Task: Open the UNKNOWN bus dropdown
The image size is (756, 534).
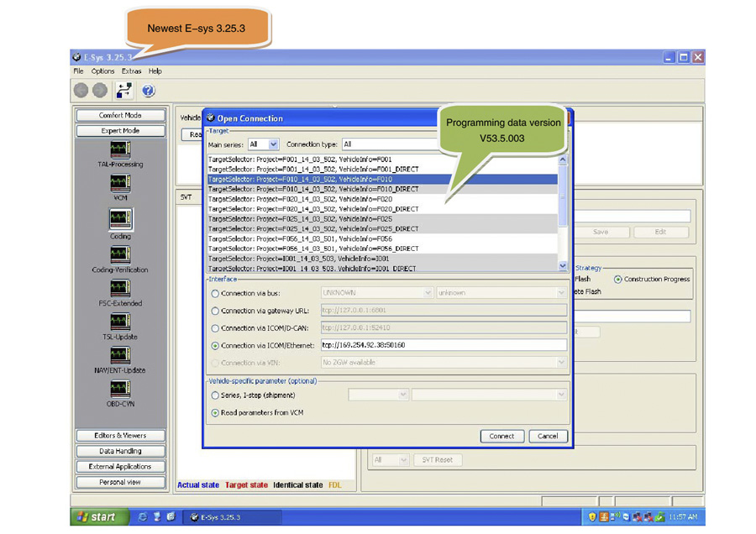Action: pyautogui.click(x=375, y=293)
